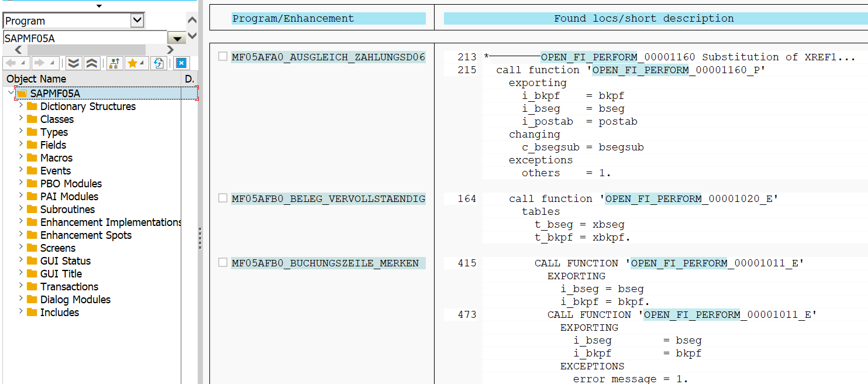Expand the Subroutines node
Screen dimensions: 868x384
[x=21, y=209]
